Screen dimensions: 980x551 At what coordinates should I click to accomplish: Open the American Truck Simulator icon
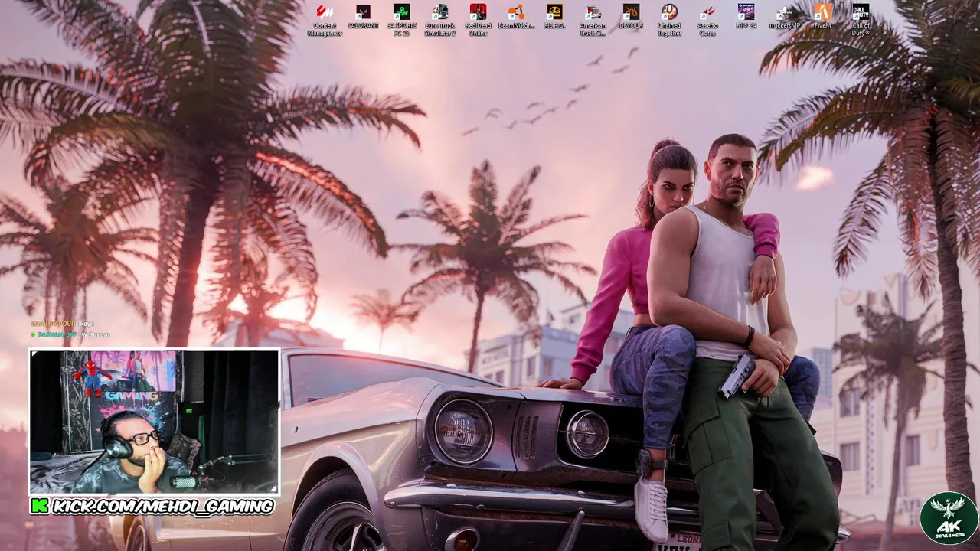[x=593, y=20]
